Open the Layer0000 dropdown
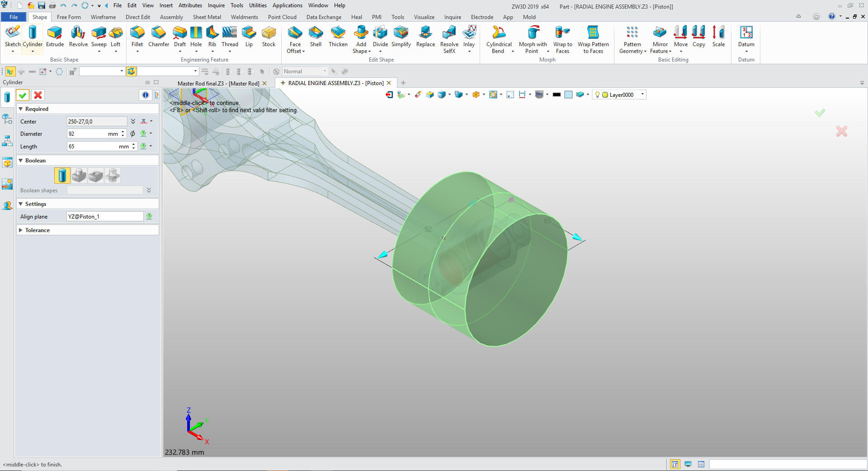 click(x=642, y=95)
